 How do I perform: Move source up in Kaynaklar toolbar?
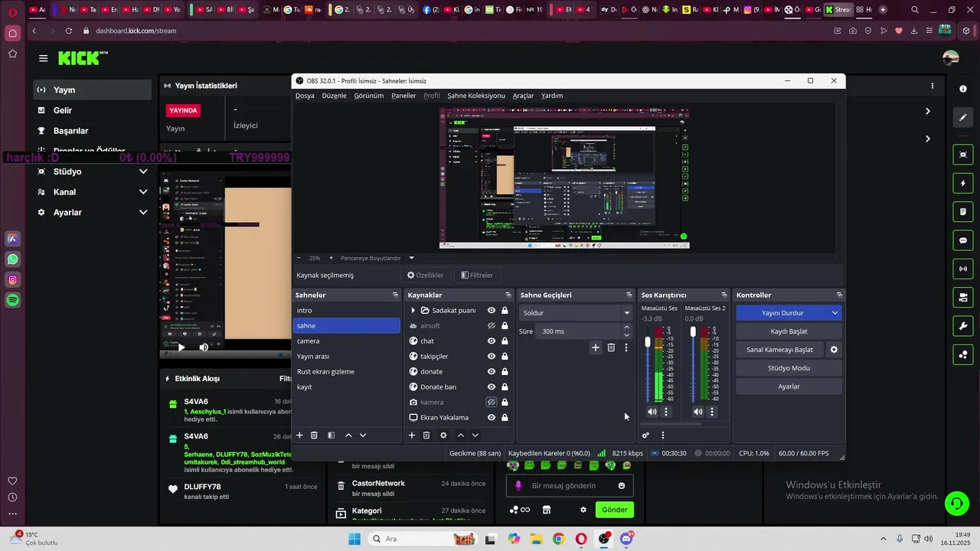tap(461, 435)
